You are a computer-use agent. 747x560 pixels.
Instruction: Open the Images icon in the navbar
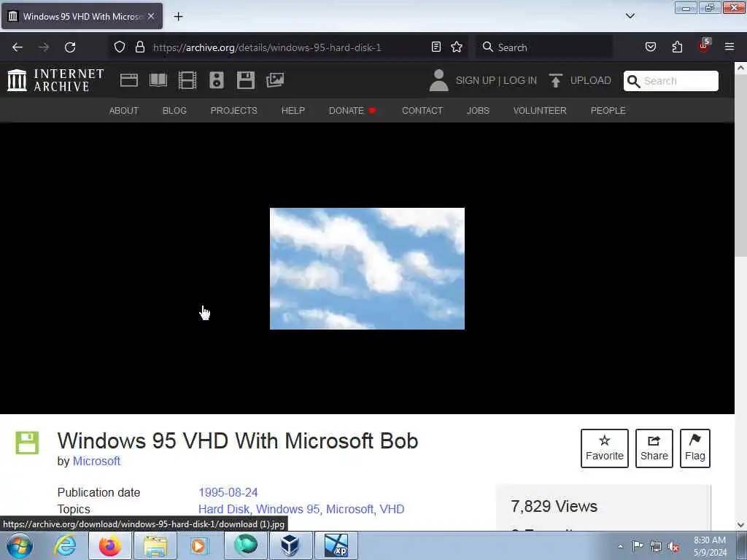tap(275, 80)
